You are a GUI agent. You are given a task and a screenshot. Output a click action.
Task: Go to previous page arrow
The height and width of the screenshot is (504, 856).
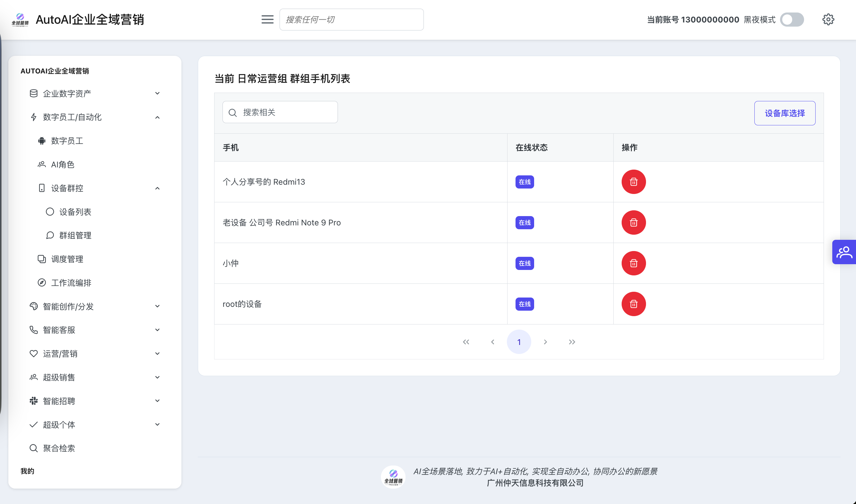pyautogui.click(x=492, y=342)
